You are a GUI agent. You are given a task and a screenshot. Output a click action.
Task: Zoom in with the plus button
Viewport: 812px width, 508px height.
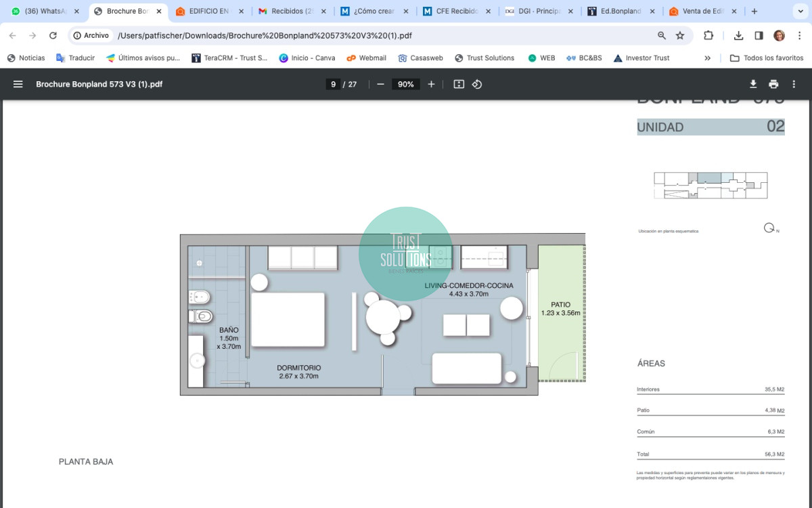[x=431, y=84]
